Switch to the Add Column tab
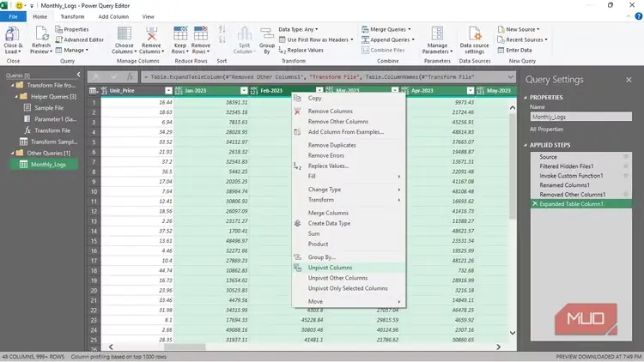 coord(113,16)
